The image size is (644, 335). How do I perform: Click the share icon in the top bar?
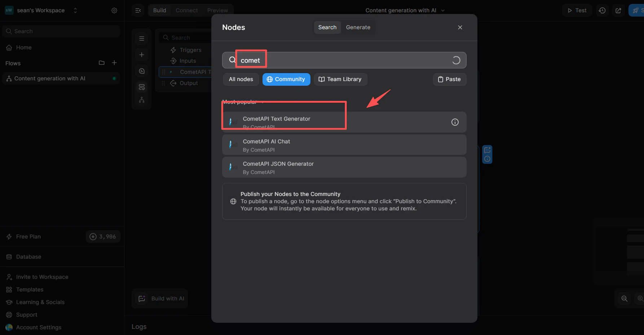(618, 10)
